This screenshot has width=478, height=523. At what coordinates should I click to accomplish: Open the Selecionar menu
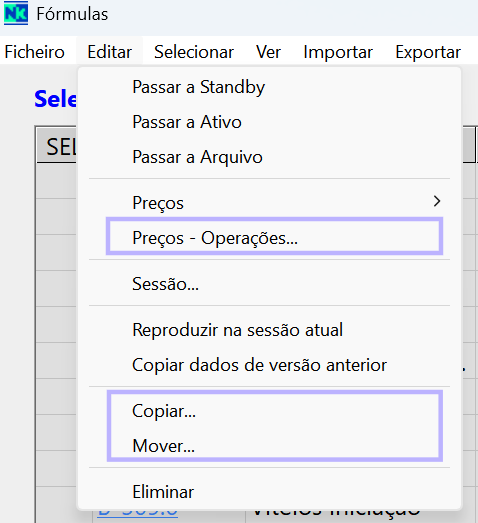click(x=194, y=52)
